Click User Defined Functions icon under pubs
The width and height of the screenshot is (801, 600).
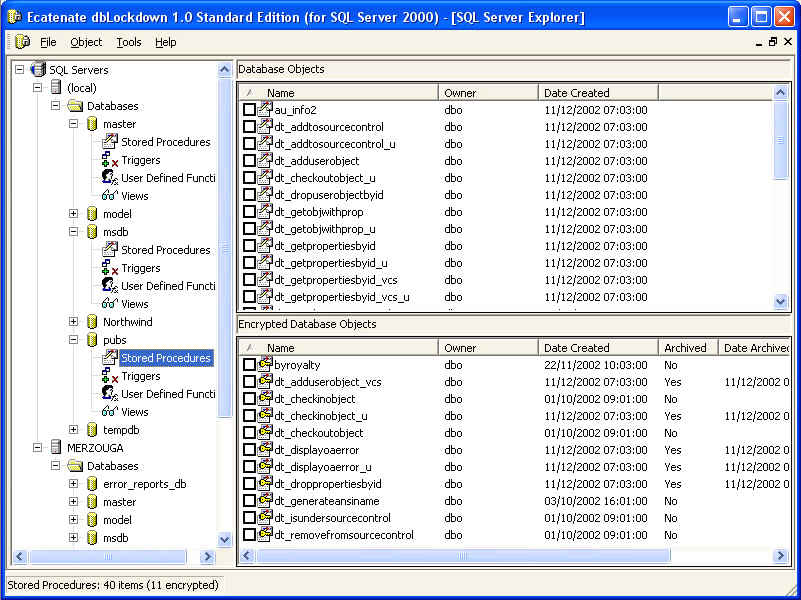(110, 394)
